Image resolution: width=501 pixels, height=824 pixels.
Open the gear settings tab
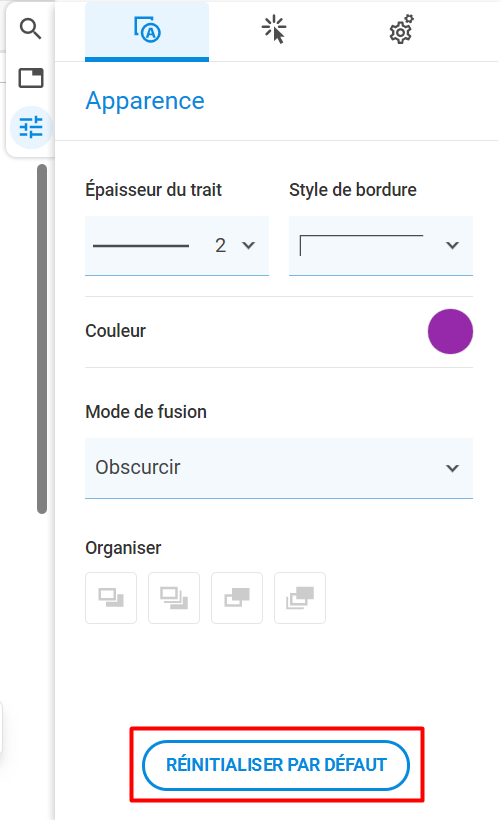click(401, 29)
